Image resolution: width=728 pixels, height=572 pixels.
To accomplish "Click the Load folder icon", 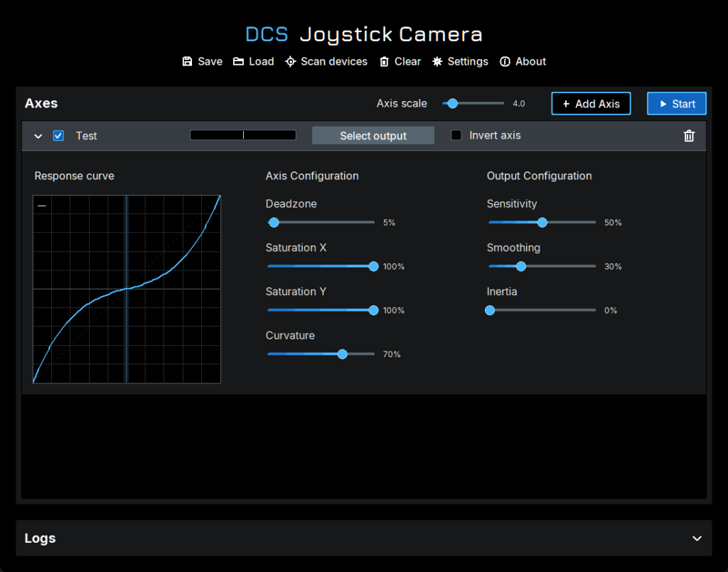I will [238, 61].
